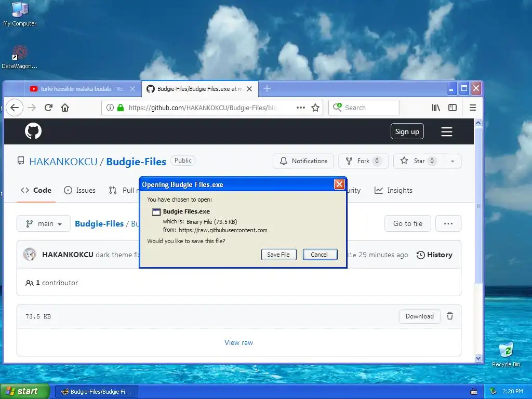
Task: Fork the repository
Action: 363,161
